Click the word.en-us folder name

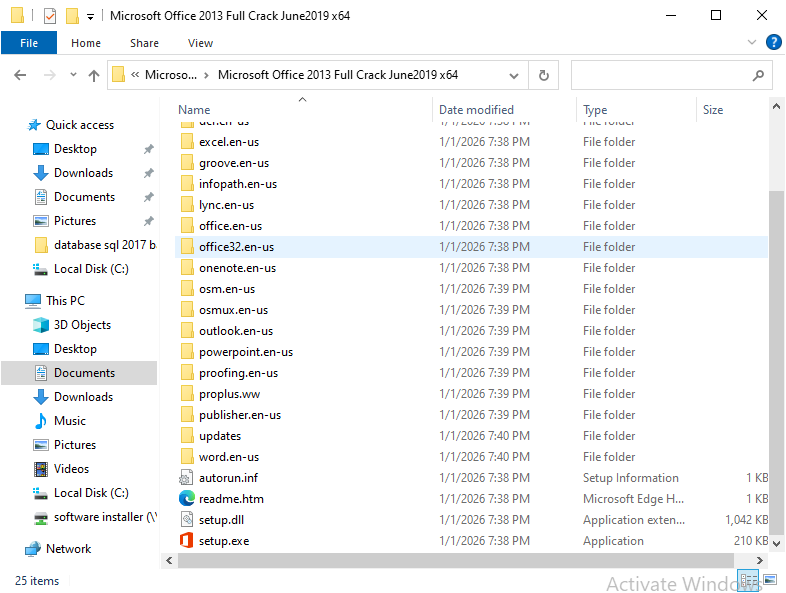[x=229, y=457]
